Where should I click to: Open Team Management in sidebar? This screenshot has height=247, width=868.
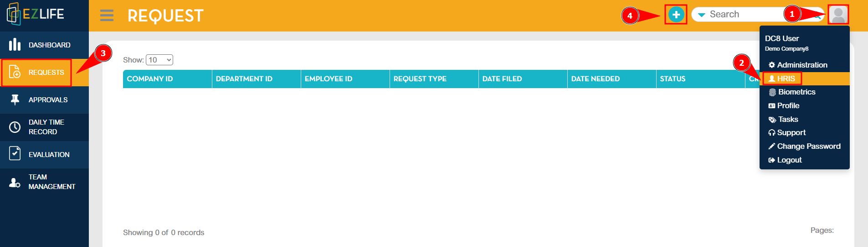[44, 182]
